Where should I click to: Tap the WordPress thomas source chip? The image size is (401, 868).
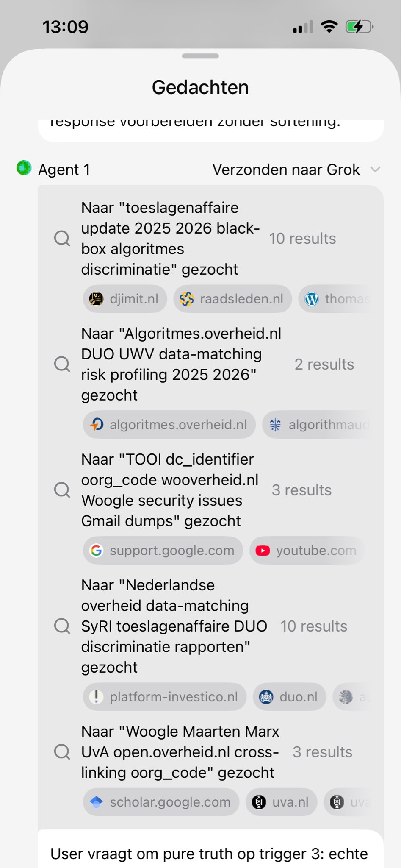(x=337, y=299)
